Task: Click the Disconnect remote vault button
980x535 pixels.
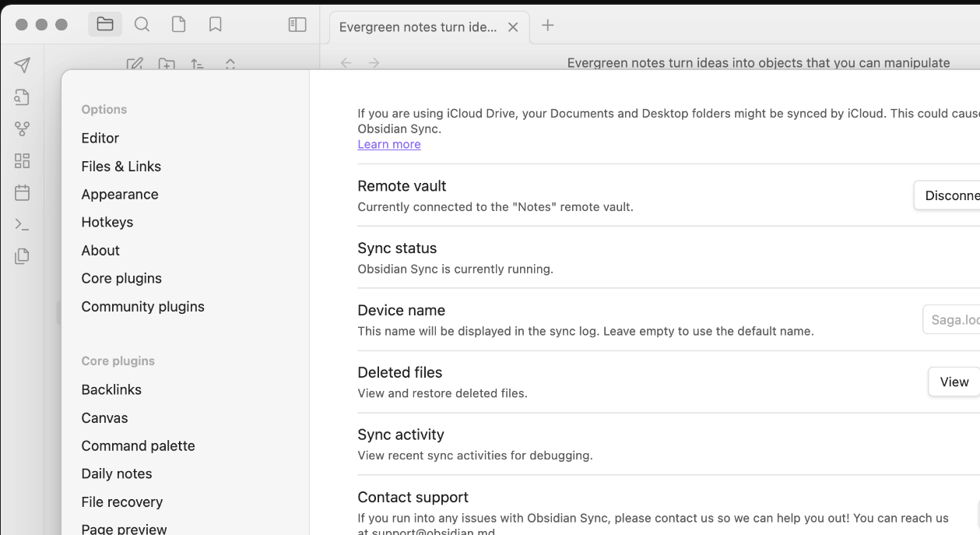Action: [950, 195]
